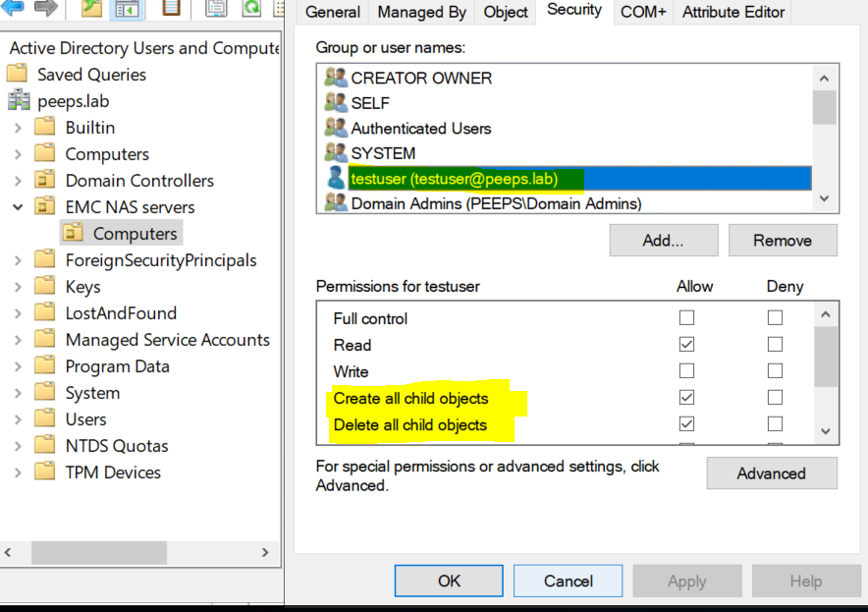Click the peeps.lab domain icon

tap(19, 101)
